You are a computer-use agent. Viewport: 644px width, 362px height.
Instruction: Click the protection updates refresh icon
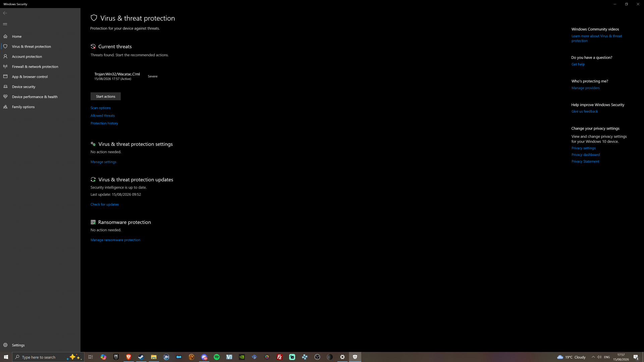tap(93, 179)
